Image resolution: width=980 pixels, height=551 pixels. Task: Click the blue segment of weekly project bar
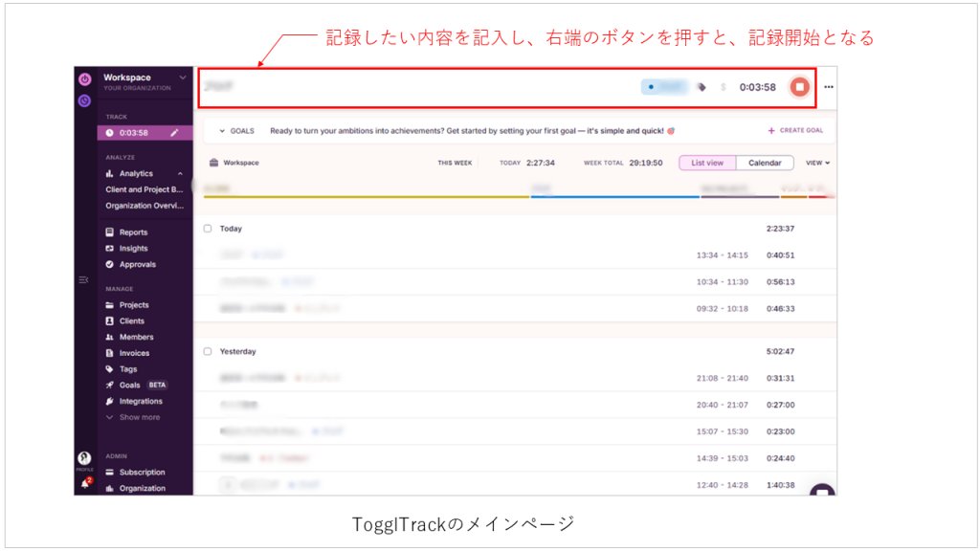click(x=615, y=197)
